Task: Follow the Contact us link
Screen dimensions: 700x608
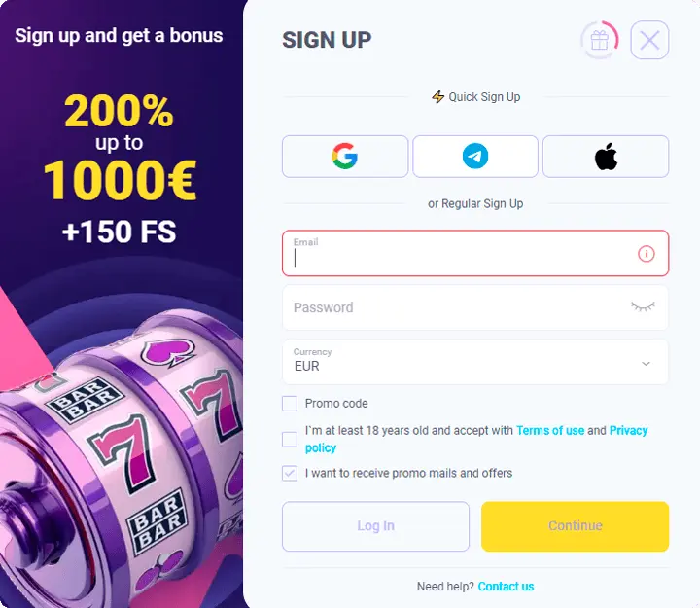Action: tap(506, 587)
